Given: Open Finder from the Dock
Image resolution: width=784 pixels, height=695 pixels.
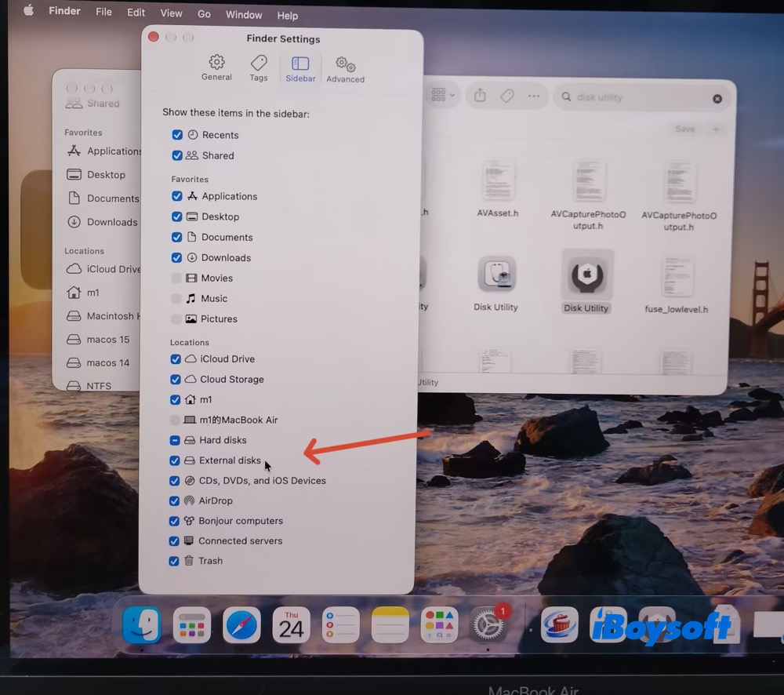Looking at the screenshot, I should click(x=142, y=625).
